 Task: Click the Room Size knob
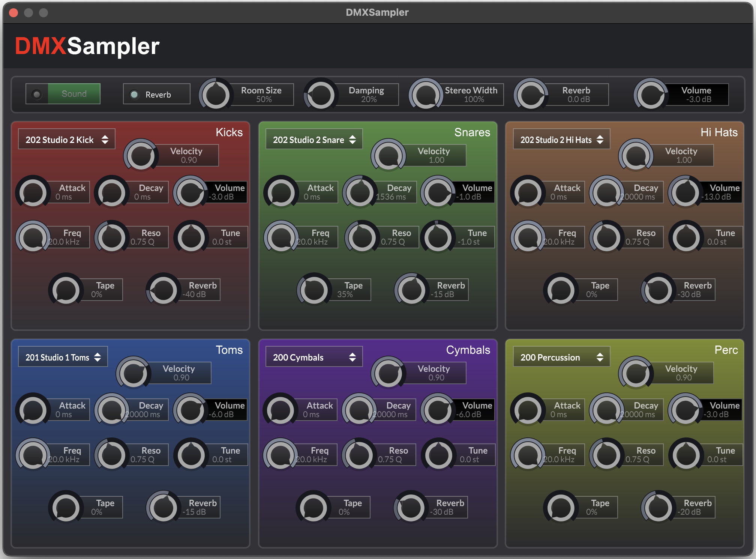(216, 95)
